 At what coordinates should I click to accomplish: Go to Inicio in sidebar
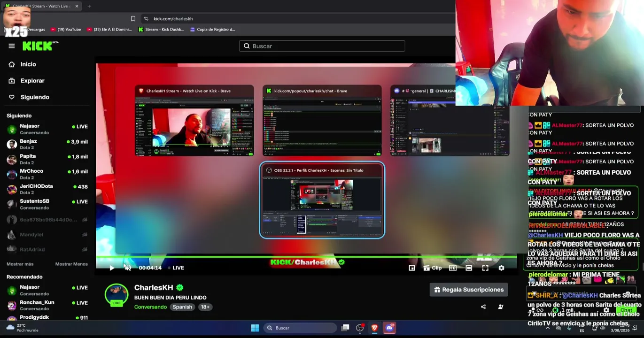[28, 64]
